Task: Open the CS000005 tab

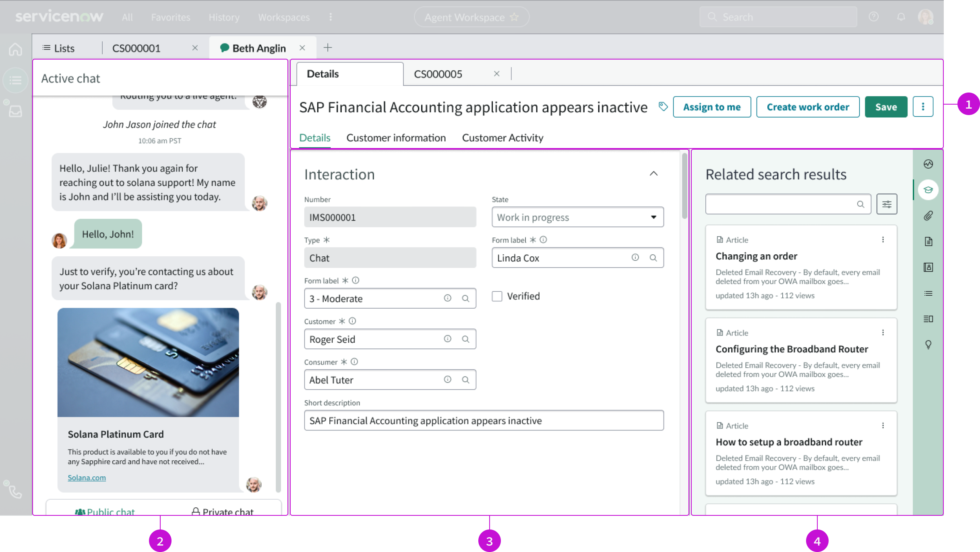Action: coord(438,74)
